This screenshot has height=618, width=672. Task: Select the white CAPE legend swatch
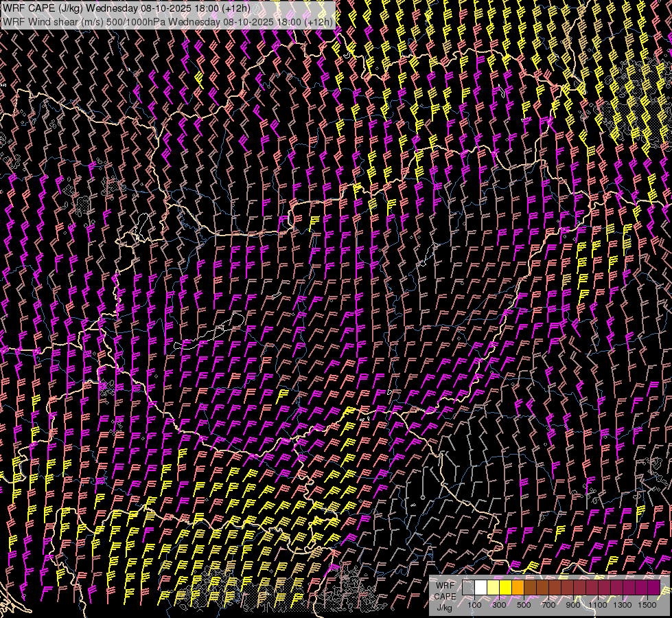point(480,588)
